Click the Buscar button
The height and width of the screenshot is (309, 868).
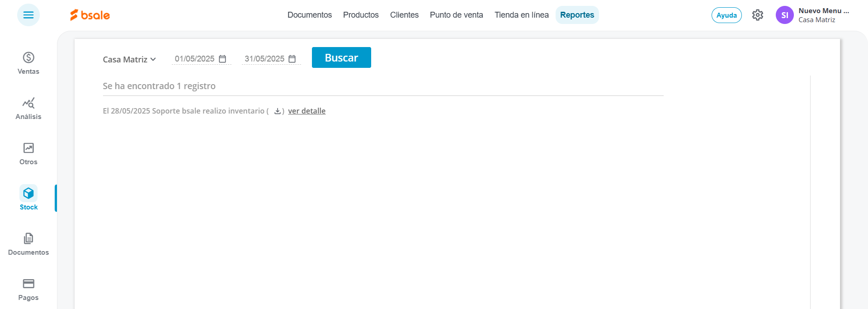341,57
